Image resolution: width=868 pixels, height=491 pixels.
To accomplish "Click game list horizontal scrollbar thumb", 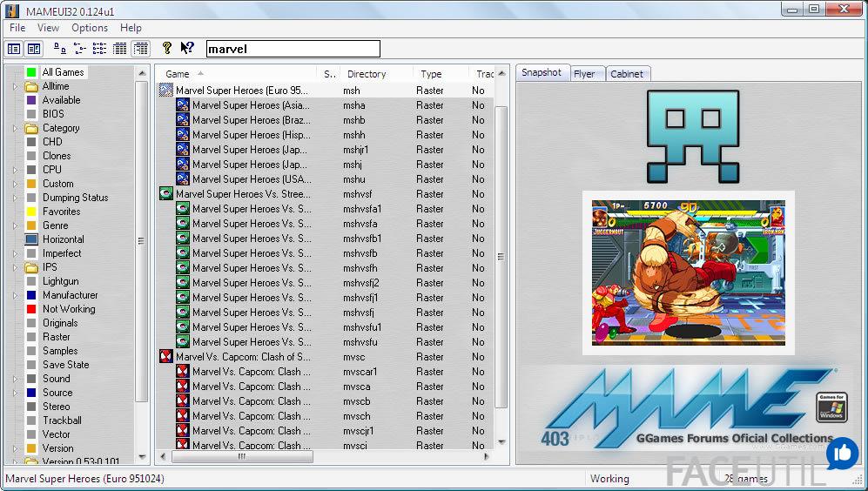I will [x=242, y=457].
